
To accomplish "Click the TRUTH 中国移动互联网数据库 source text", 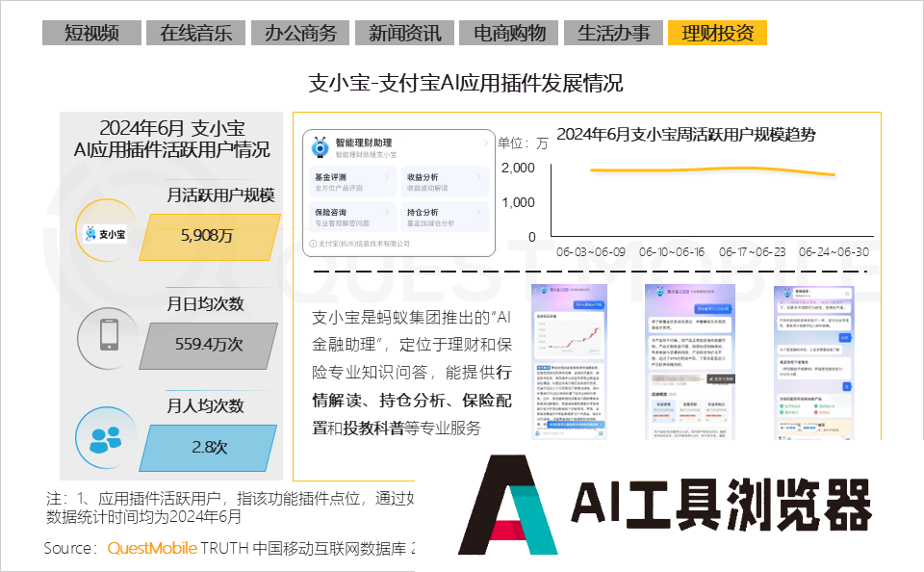I will click(x=303, y=549).
